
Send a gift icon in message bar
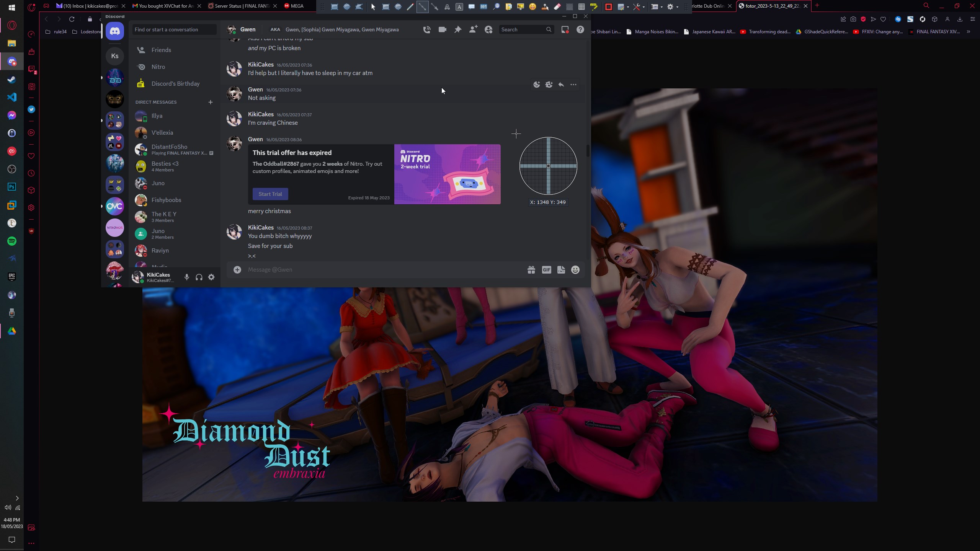click(531, 270)
